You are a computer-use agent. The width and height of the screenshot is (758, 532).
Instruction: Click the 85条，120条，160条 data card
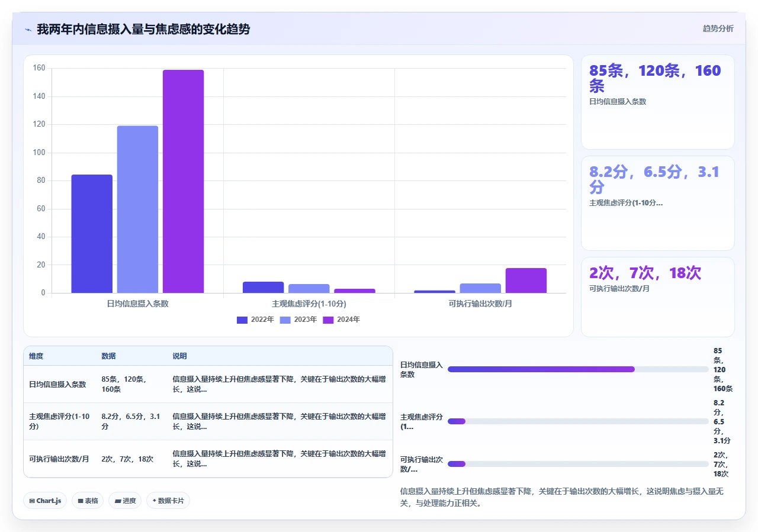point(658,102)
